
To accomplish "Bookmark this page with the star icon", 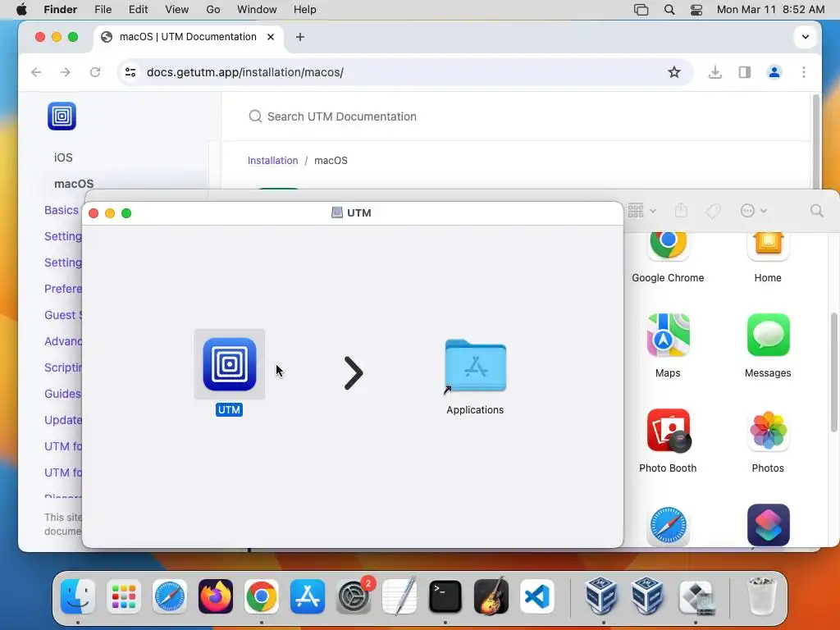I will (673, 72).
